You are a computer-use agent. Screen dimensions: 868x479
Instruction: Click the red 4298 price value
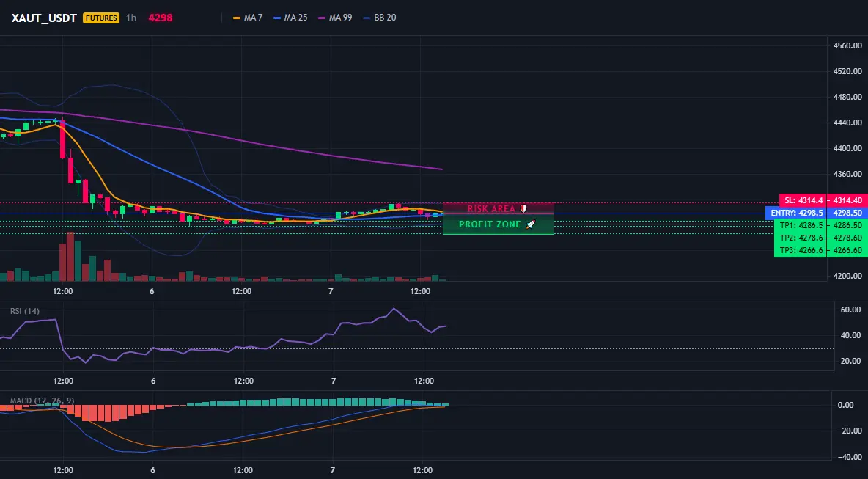point(161,18)
